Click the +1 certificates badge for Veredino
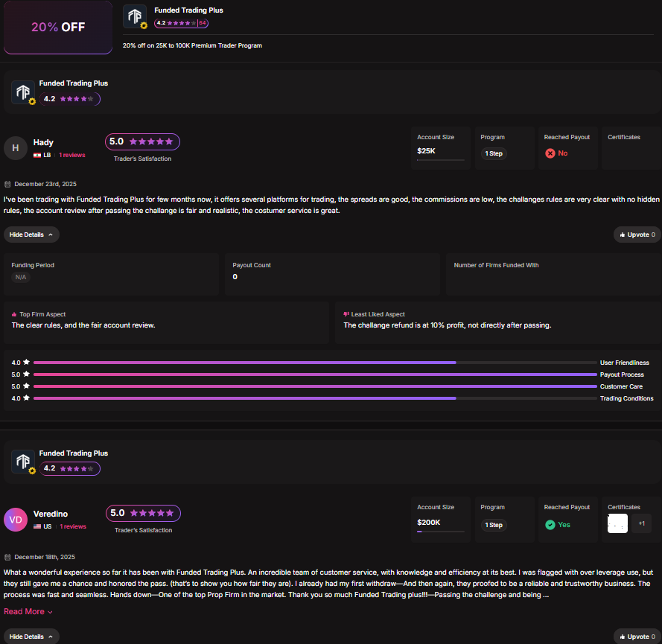Screen dimensions: 662x644 (x=641, y=523)
